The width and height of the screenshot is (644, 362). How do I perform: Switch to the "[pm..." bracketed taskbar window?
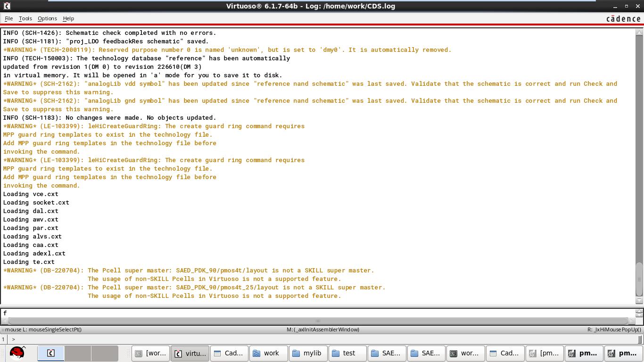point(545,353)
